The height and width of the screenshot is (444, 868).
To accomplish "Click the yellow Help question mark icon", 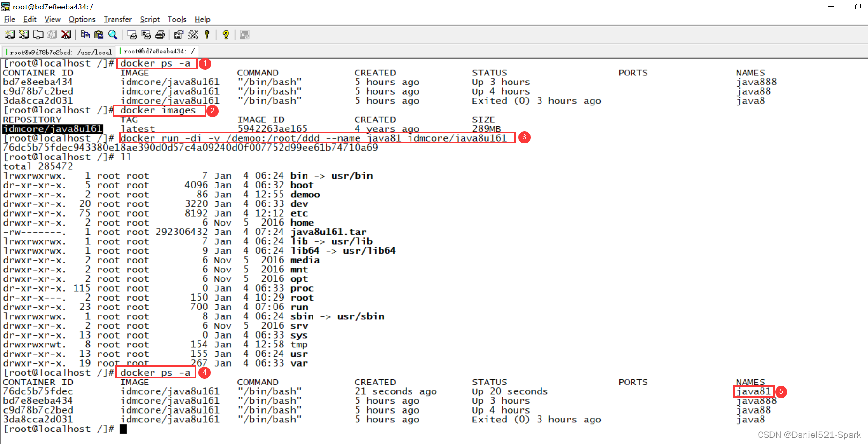I will (226, 35).
